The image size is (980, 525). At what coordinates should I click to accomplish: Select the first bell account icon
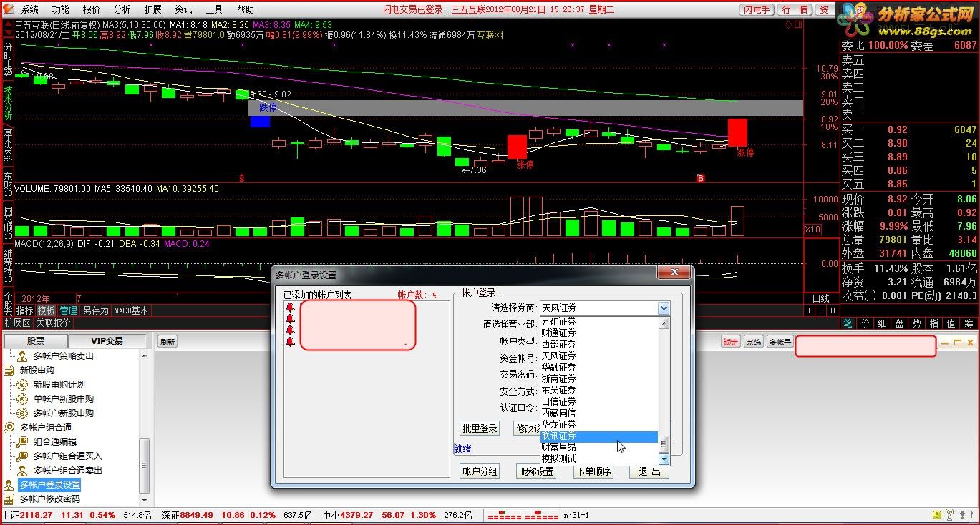pyautogui.click(x=290, y=308)
